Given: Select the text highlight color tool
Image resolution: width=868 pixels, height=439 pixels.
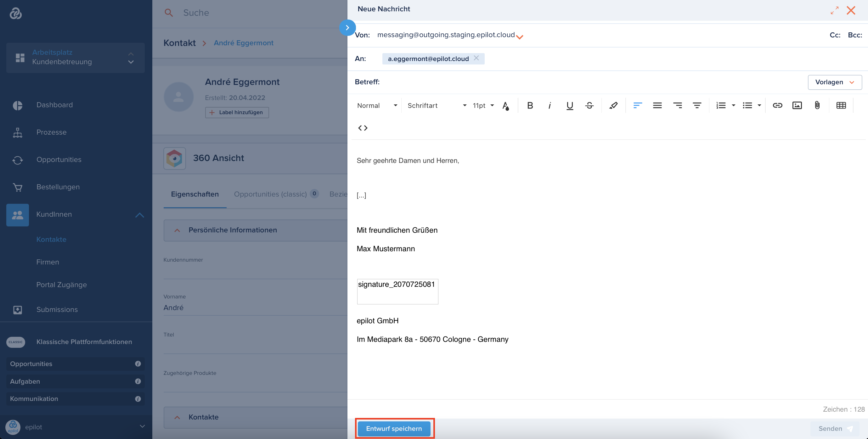Looking at the screenshot, I should coord(612,105).
